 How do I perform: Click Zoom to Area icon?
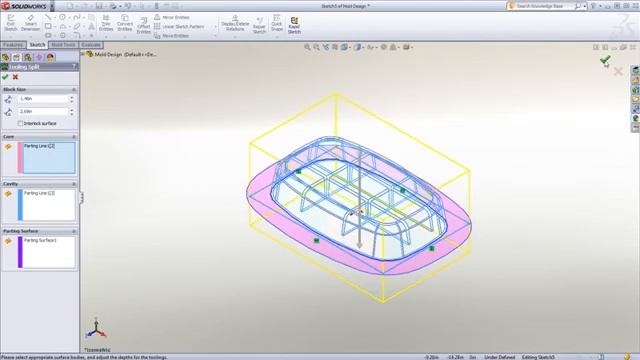tap(316, 47)
